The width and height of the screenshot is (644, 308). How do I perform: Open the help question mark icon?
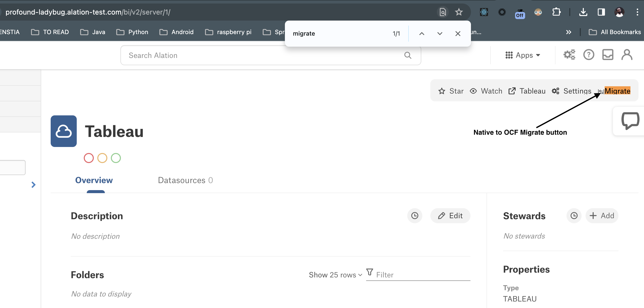[x=589, y=55]
